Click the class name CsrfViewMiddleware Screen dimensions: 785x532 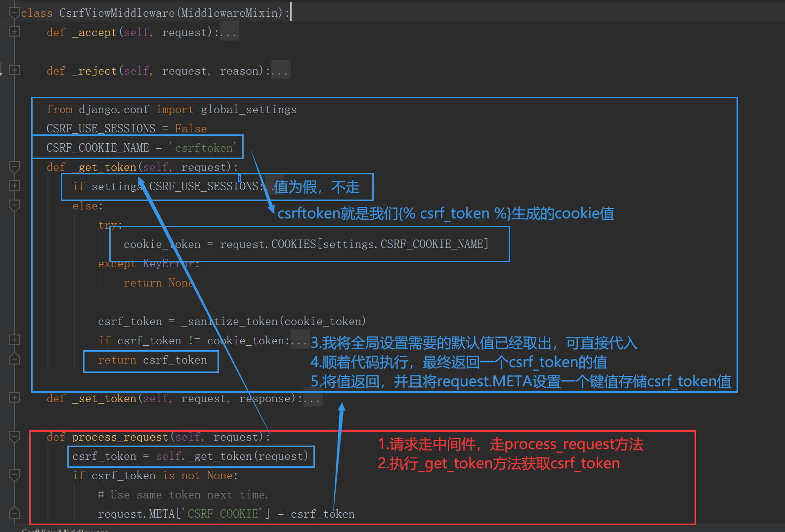117,13
